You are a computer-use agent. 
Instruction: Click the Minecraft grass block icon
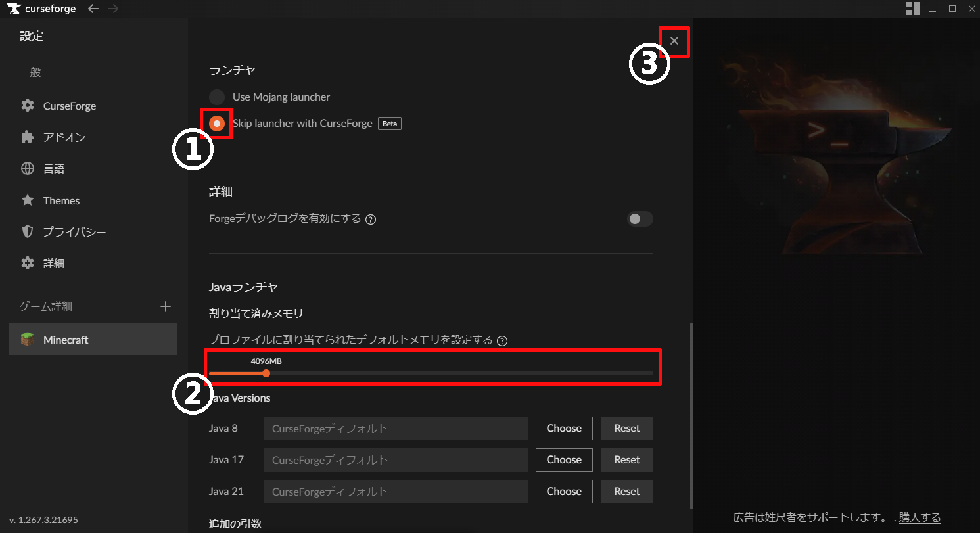point(28,340)
